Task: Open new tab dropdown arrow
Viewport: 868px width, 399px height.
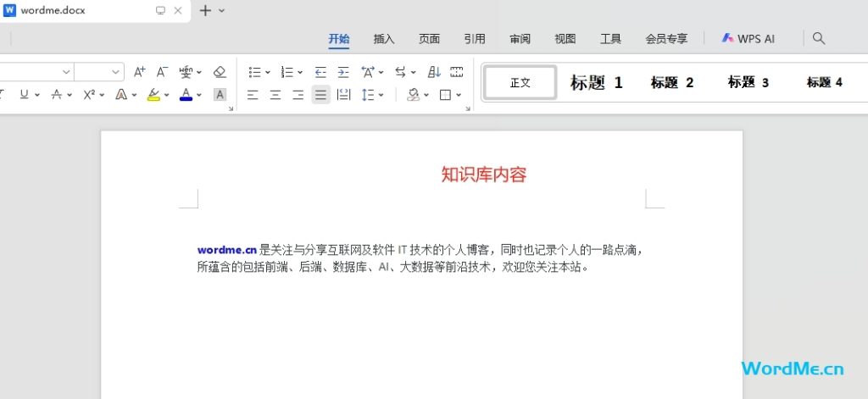Action: (221, 10)
